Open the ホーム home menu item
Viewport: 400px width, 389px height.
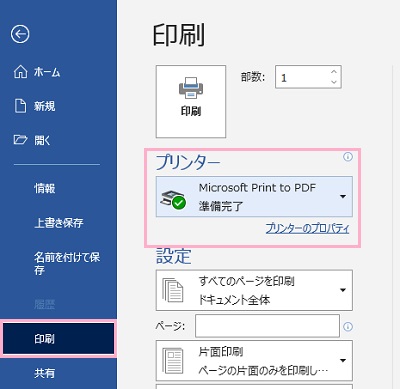(37, 72)
